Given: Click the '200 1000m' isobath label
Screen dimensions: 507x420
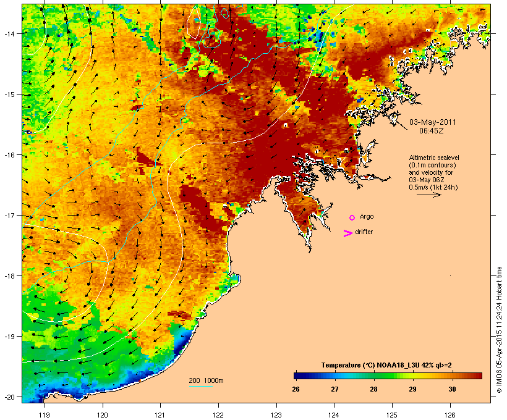Looking at the screenshot, I should tap(206, 380).
